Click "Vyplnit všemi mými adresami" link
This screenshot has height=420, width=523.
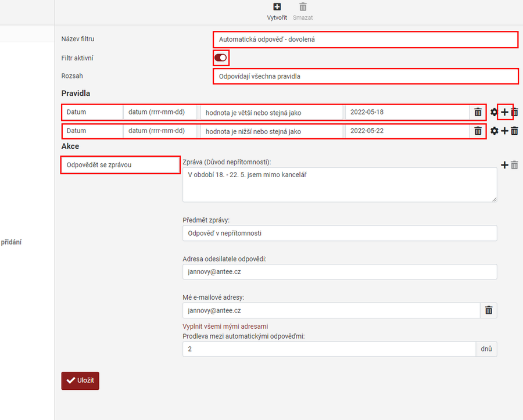click(225, 326)
